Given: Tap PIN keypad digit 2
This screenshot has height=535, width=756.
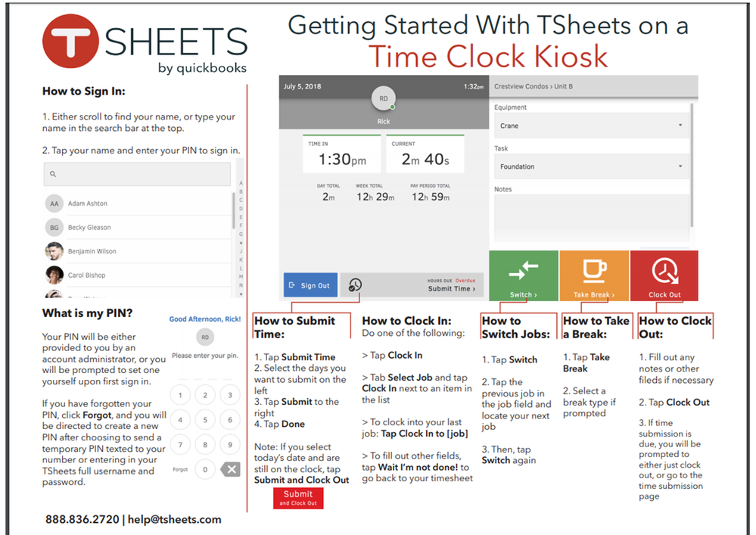Looking at the screenshot, I should point(205,395).
